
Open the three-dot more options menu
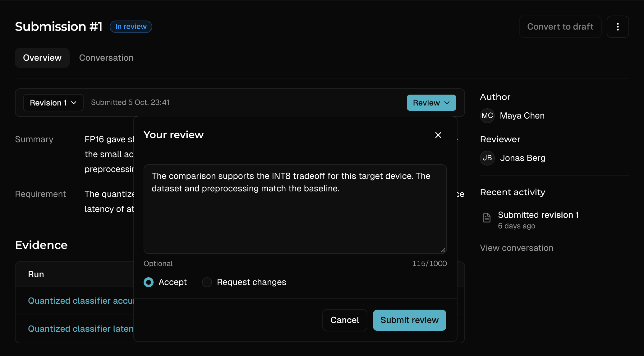[618, 27]
